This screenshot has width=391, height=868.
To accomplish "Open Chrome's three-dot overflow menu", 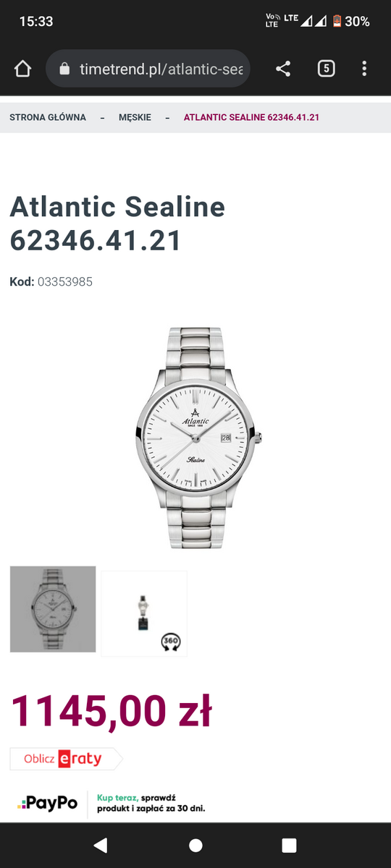I will [x=364, y=69].
